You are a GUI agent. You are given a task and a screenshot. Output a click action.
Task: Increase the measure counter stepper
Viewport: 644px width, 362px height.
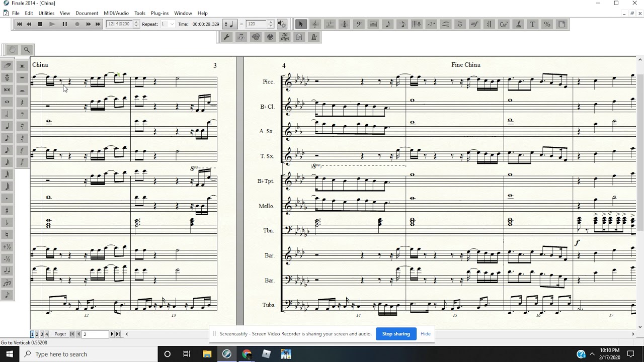pos(136,22)
